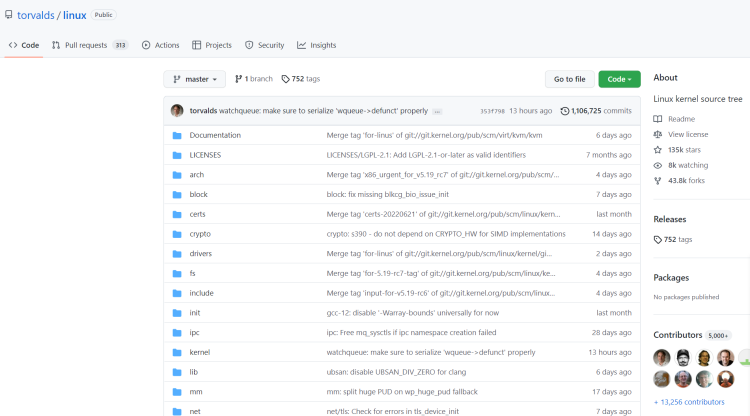The width and height of the screenshot is (750, 416).
Task: Click the fork icon next to 43.8k forks
Action: tap(658, 180)
